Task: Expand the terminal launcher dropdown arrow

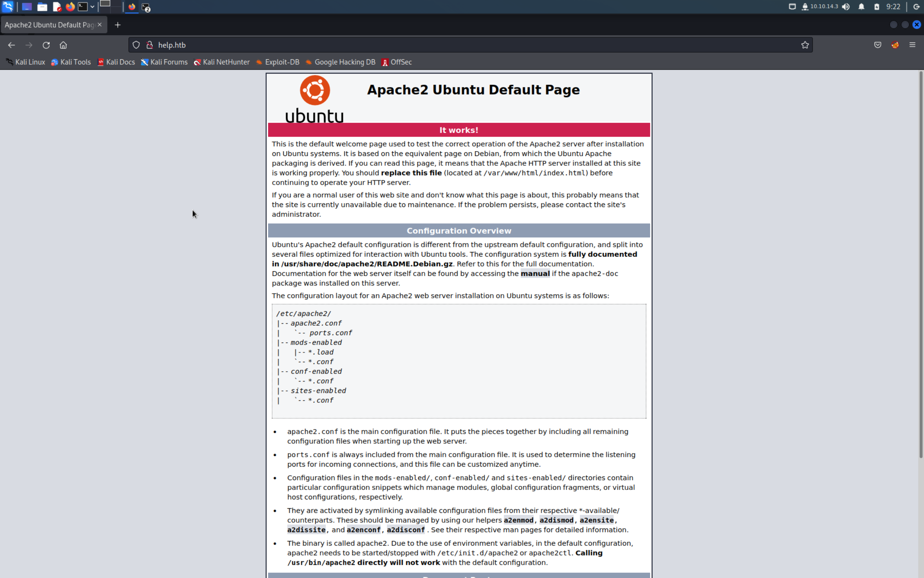Action: click(92, 6)
